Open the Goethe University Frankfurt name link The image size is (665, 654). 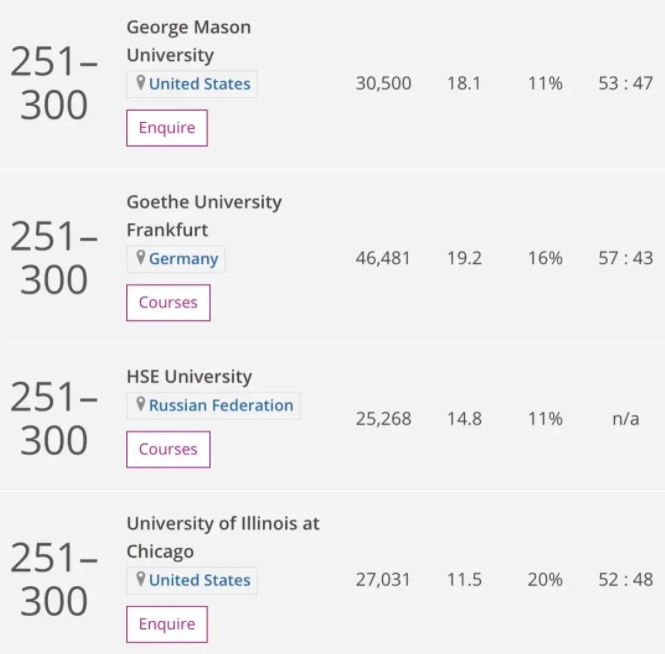click(x=204, y=216)
